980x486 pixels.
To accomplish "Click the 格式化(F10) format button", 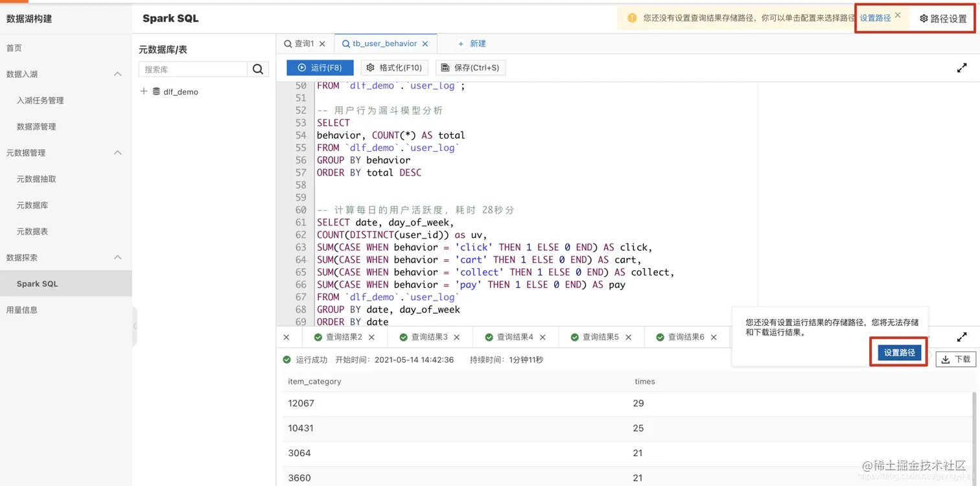I will tap(395, 67).
